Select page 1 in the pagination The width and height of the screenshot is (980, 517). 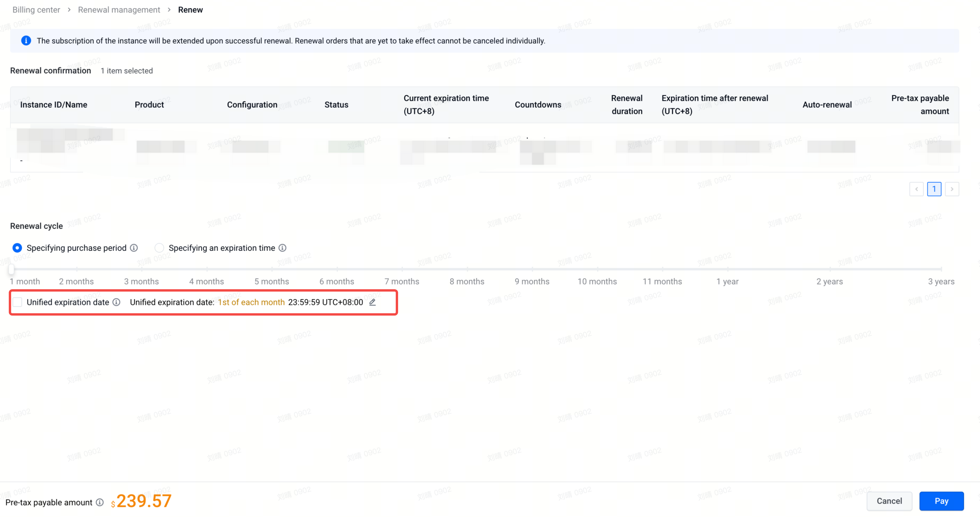click(934, 189)
